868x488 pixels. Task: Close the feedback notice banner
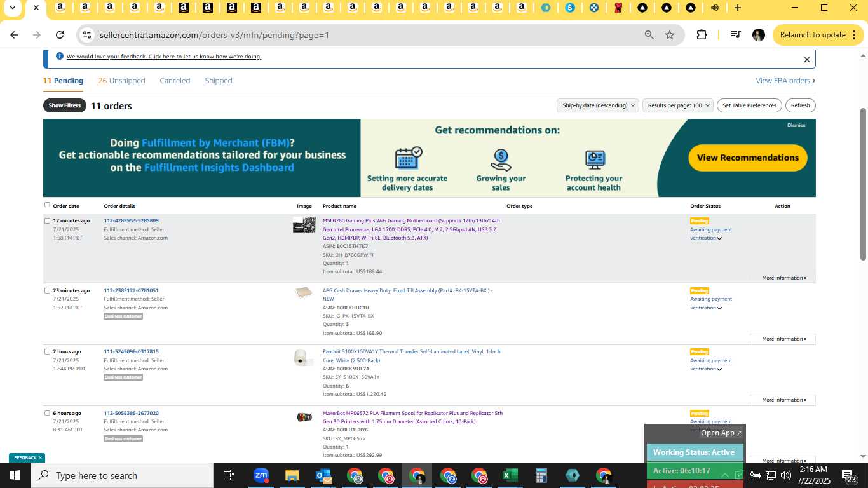tap(807, 60)
